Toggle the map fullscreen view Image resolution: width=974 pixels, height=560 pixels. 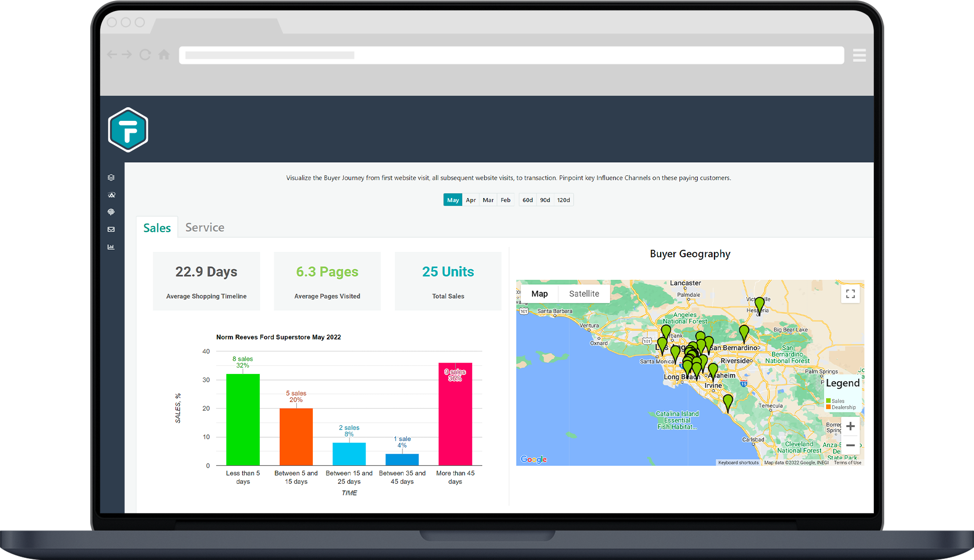pos(851,294)
